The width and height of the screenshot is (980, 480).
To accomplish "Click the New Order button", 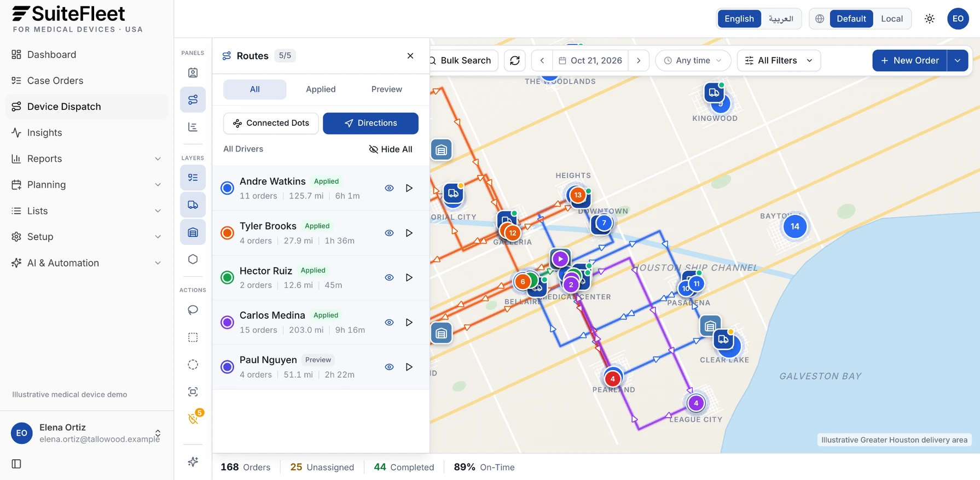I will [909, 61].
